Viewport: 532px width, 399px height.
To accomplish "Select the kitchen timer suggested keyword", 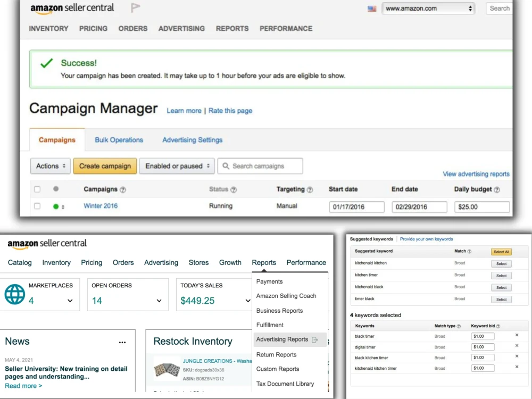I will 501,276.
